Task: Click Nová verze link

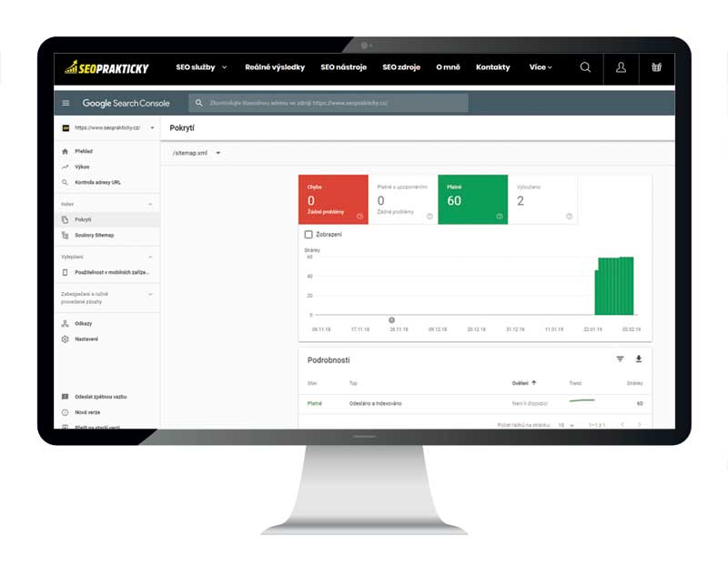Action: coord(87,412)
